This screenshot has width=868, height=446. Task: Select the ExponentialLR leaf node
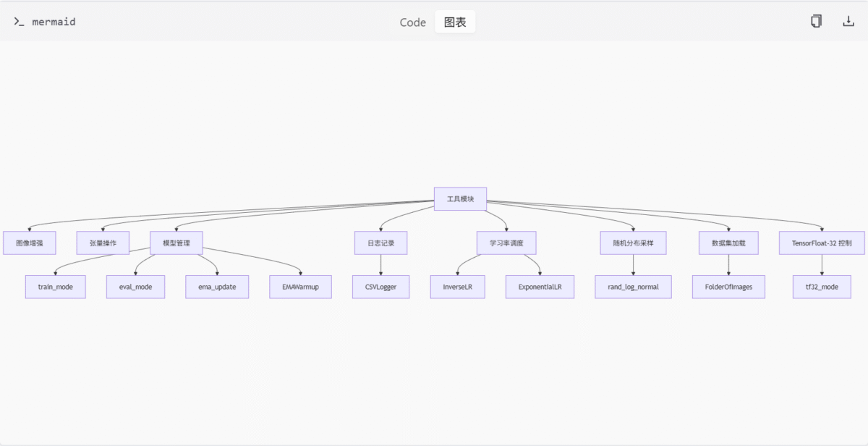pos(540,287)
